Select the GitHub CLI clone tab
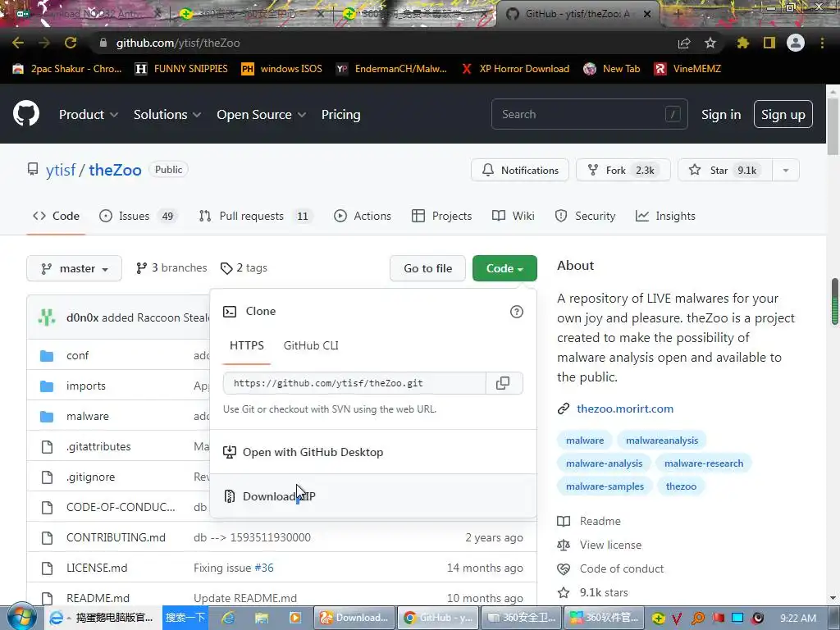Screen dimensions: 840x630 point(311,345)
